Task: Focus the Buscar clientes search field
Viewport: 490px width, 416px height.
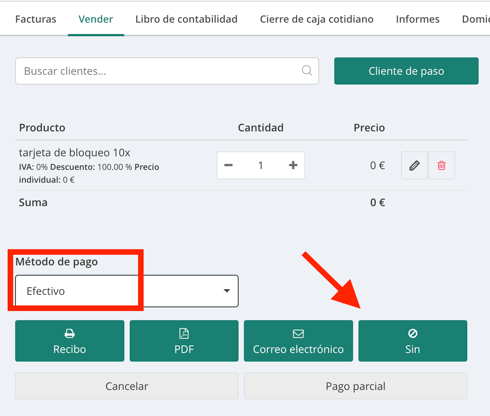Action: pyautogui.click(x=167, y=71)
